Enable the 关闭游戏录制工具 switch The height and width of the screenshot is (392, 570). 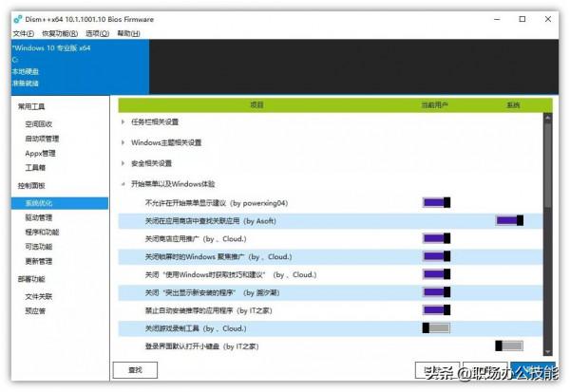click(x=436, y=328)
